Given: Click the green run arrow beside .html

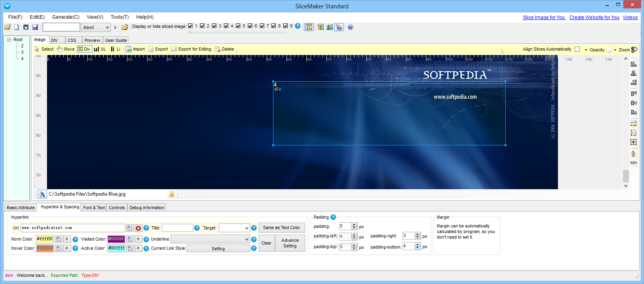Looking at the screenshot, I should click(116, 27).
